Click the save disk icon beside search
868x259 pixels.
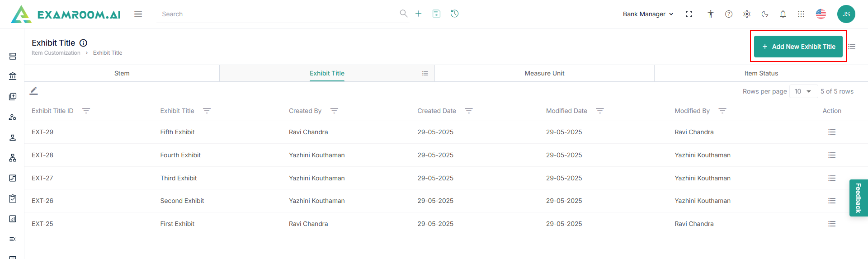[x=436, y=14]
